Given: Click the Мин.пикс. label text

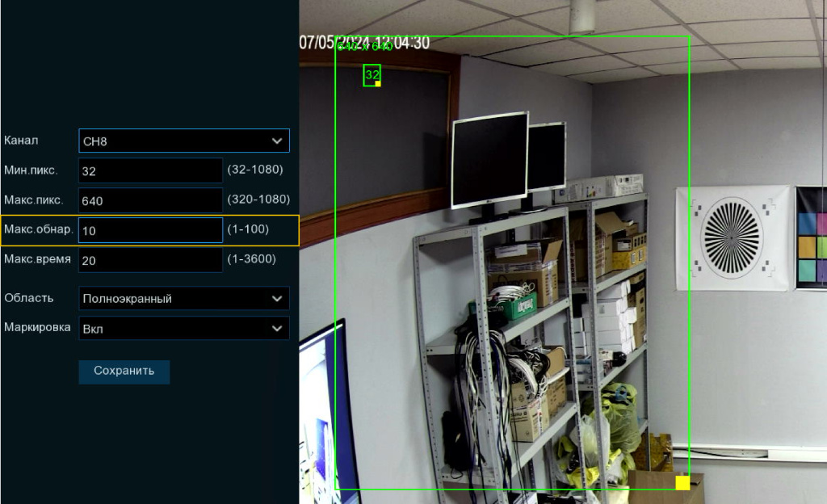Looking at the screenshot, I should [x=31, y=170].
